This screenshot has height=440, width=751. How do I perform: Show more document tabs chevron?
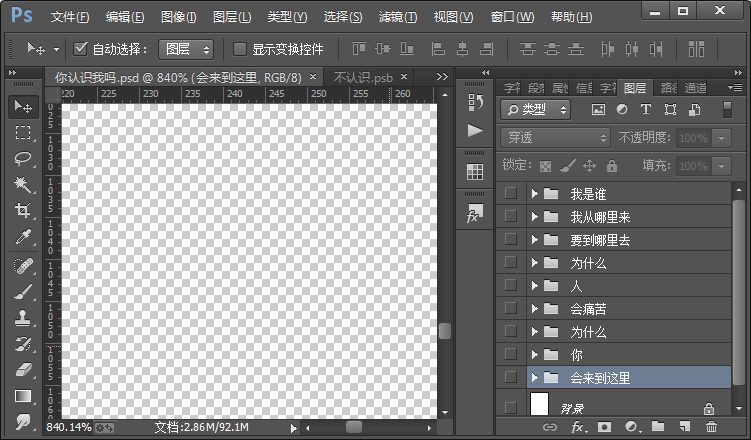pos(442,77)
